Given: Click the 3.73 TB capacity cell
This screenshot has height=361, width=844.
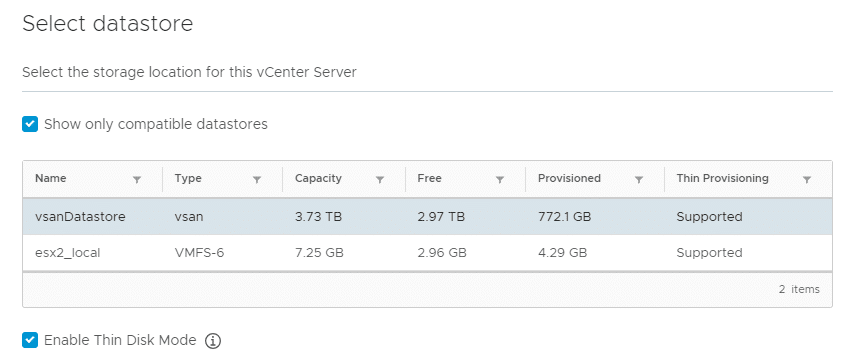Looking at the screenshot, I should (318, 217).
